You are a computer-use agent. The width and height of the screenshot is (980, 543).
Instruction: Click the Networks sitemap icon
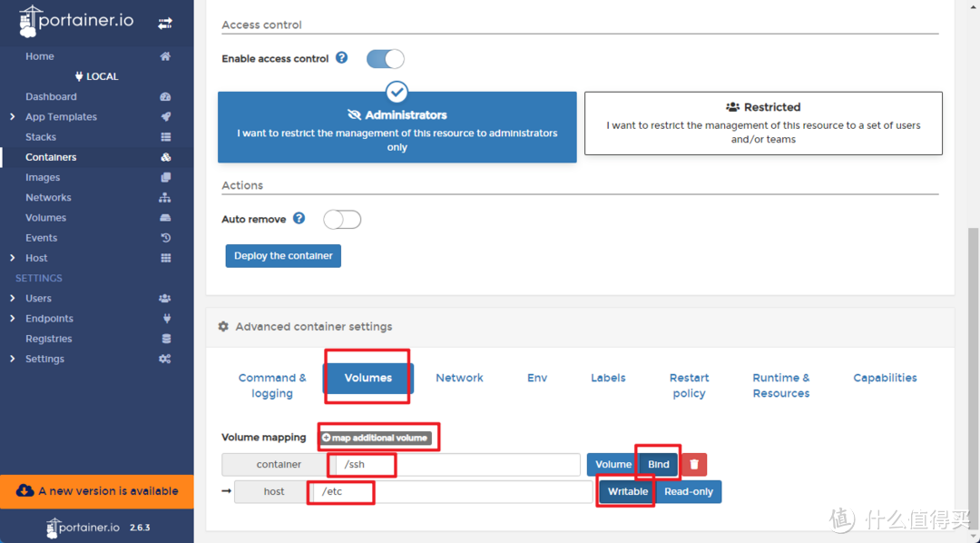point(165,198)
